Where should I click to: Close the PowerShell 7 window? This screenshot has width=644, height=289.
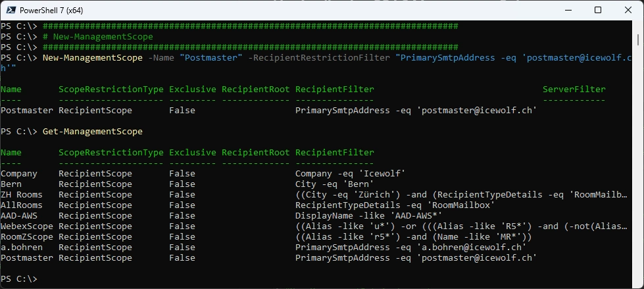628,10
